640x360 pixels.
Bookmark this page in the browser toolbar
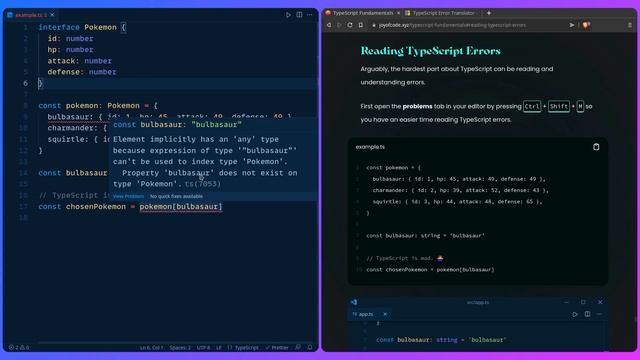(361, 25)
